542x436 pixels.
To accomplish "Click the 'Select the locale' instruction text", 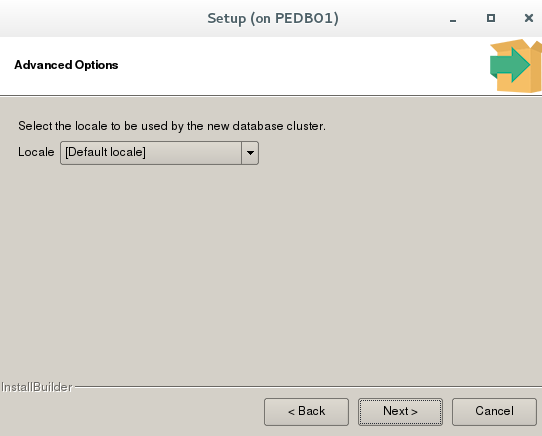I will 172,126.
